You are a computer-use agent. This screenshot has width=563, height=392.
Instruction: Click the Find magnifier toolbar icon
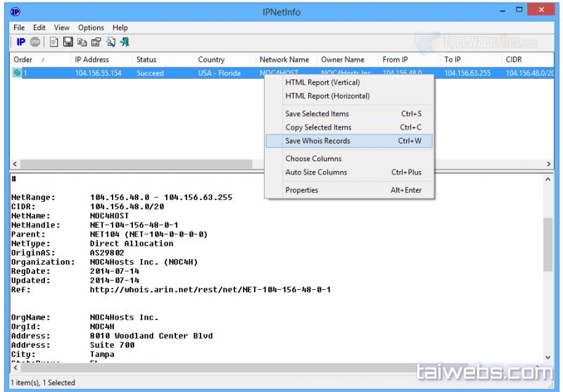[x=110, y=42]
